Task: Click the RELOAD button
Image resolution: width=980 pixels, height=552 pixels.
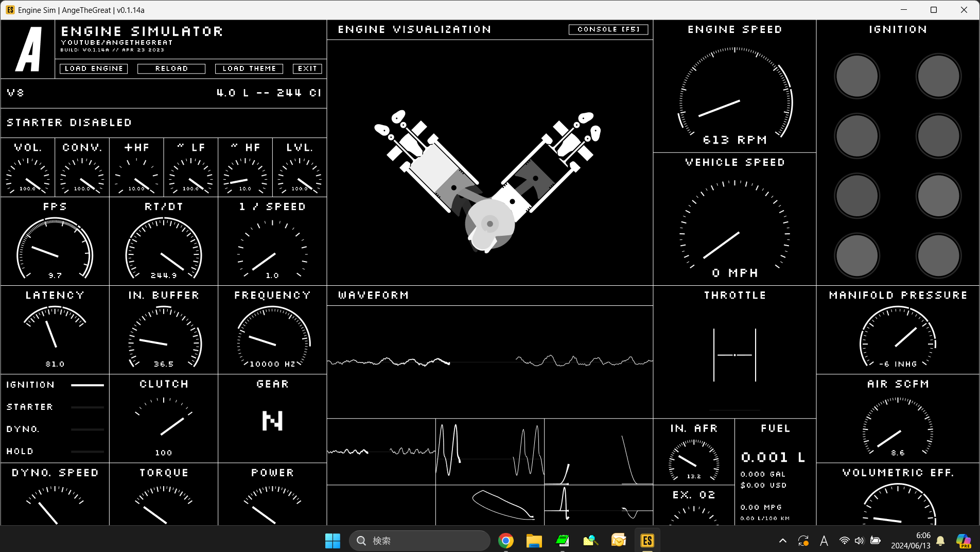Action: coord(171,68)
